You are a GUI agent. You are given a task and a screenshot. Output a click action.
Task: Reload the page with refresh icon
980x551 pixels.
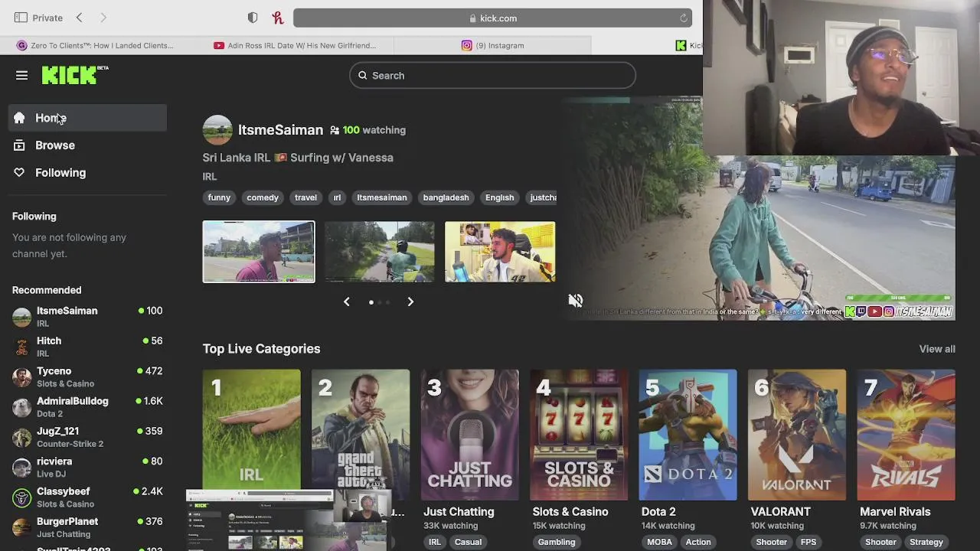tap(684, 18)
